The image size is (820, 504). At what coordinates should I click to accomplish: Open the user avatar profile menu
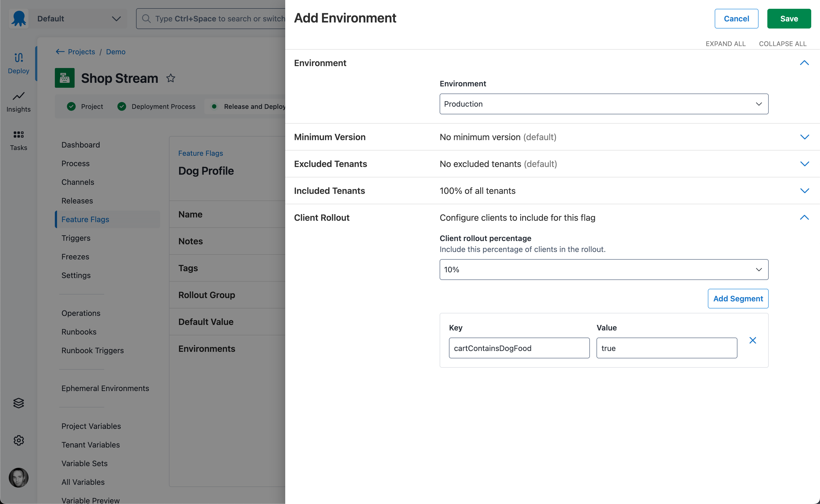tap(19, 477)
